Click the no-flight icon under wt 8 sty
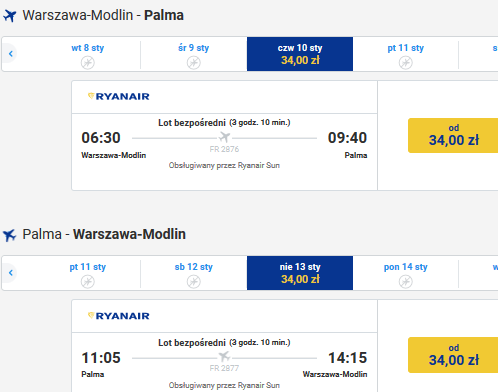This screenshot has width=498, height=392. [x=88, y=62]
